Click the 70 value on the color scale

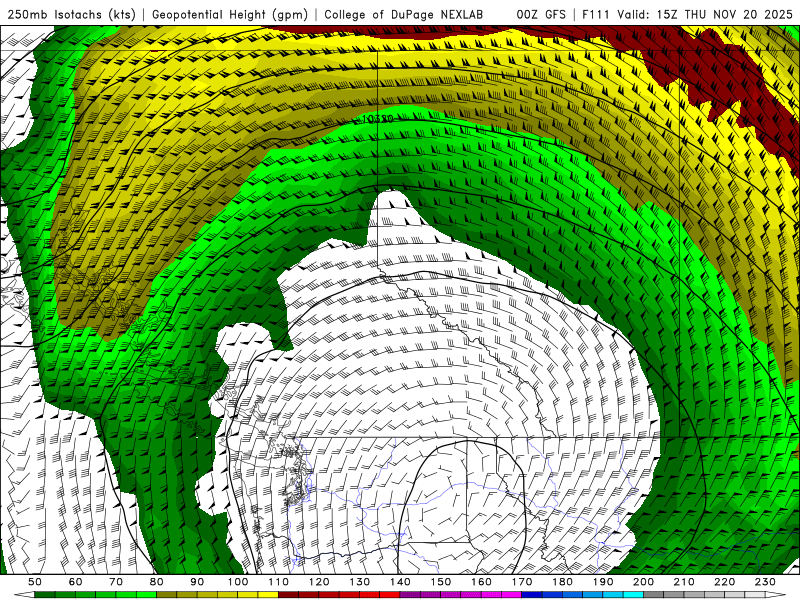pos(116,582)
